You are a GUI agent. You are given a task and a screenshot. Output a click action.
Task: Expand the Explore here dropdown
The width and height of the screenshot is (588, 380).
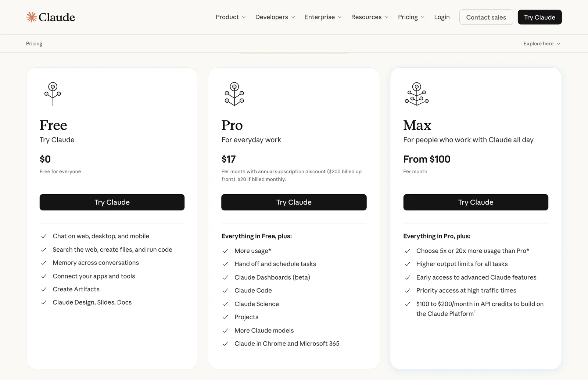[542, 43]
